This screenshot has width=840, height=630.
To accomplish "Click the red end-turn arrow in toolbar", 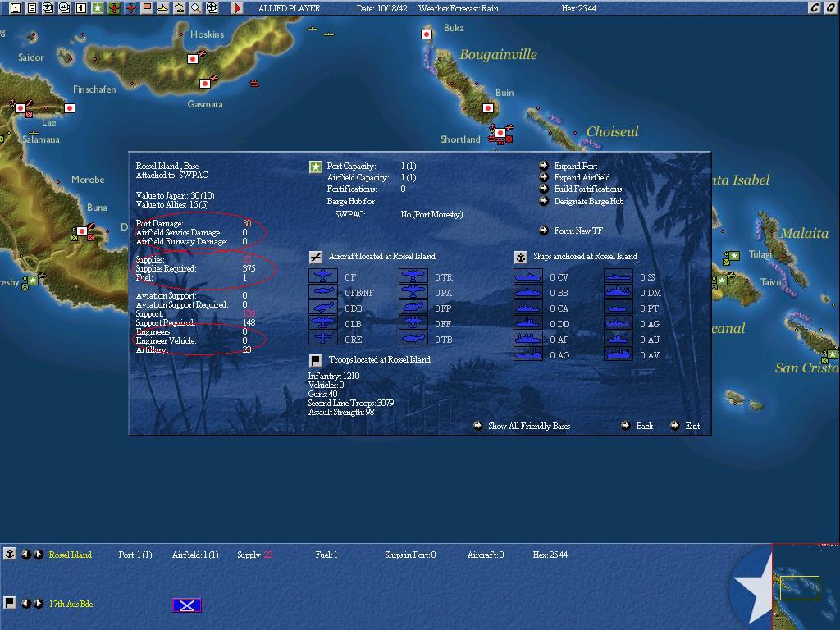I will tap(237, 8).
